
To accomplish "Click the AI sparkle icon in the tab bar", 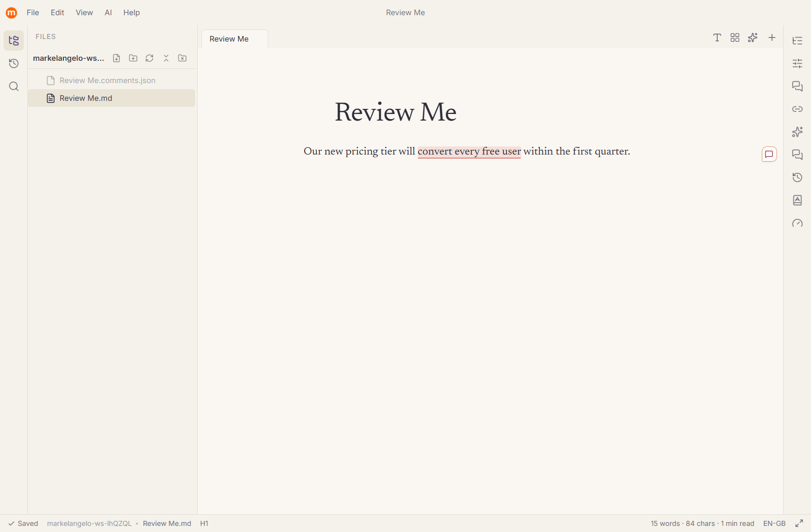I will pyautogui.click(x=753, y=37).
